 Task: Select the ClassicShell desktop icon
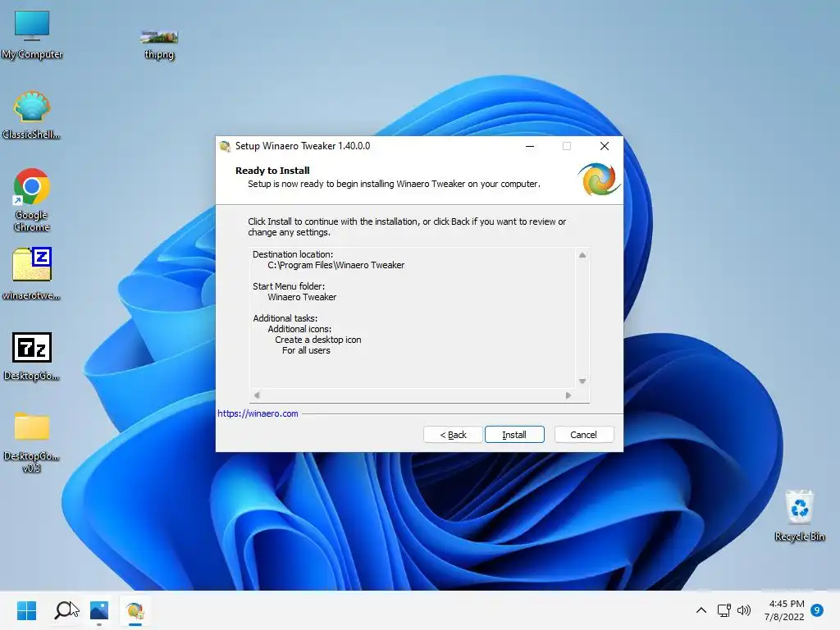click(32, 115)
